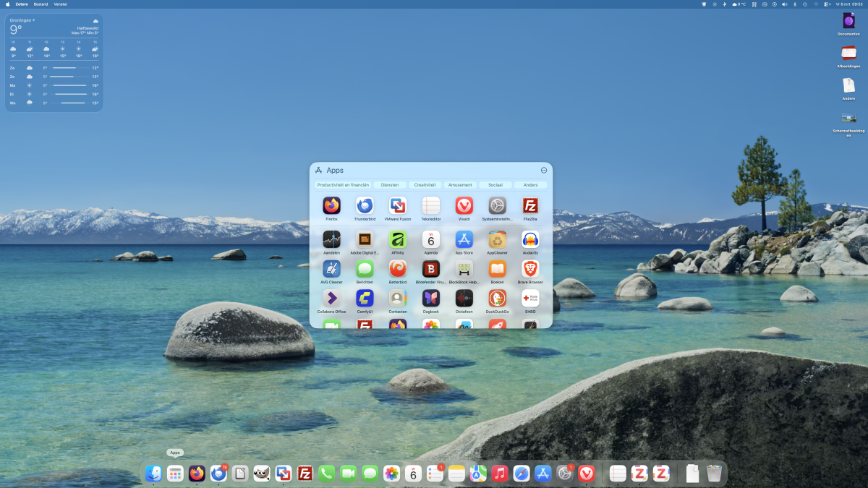Launch Firefox from the Apps panel
The image size is (868, 488).
pyautogui.click(x=331, y=206)
